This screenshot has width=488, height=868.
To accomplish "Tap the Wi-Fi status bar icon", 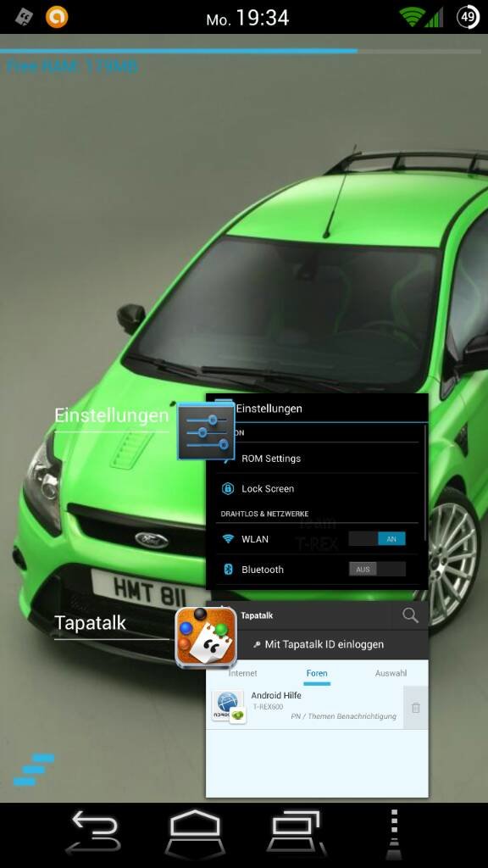I will point(411,17).
